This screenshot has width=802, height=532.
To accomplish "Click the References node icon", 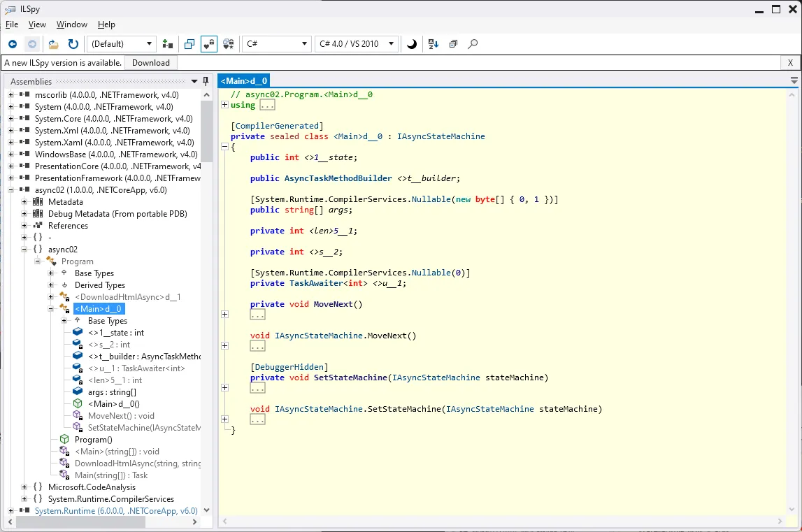I will [38, 225].
